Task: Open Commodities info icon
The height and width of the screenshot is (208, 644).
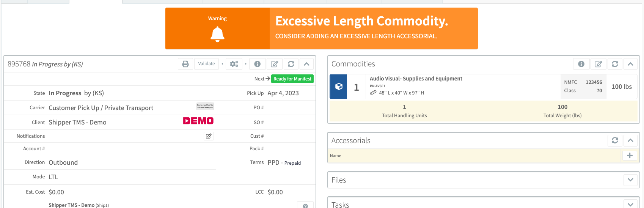Action: pos(581,64)
